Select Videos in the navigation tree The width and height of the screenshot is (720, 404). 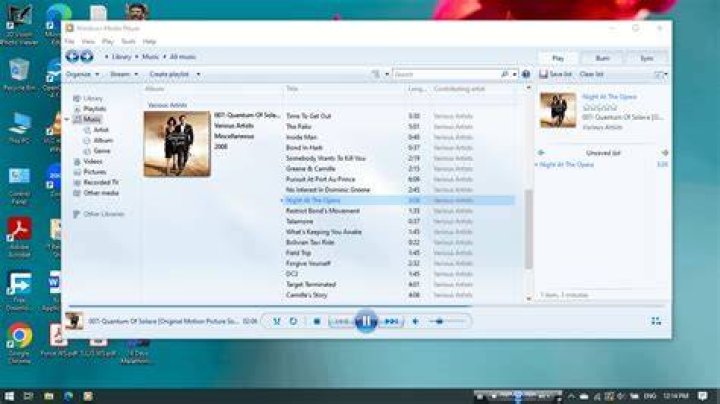pos(93,161)
